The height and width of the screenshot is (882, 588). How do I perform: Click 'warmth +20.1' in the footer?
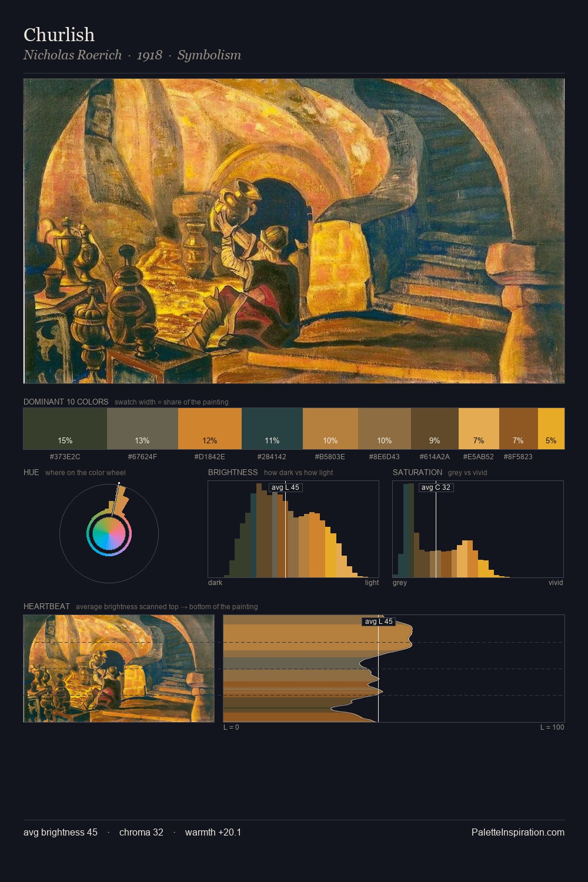click(x=213, y=832)
